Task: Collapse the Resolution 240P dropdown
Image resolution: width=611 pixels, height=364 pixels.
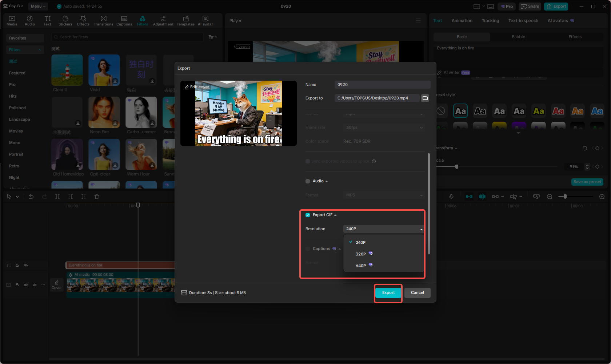Action: pos(383,229)
